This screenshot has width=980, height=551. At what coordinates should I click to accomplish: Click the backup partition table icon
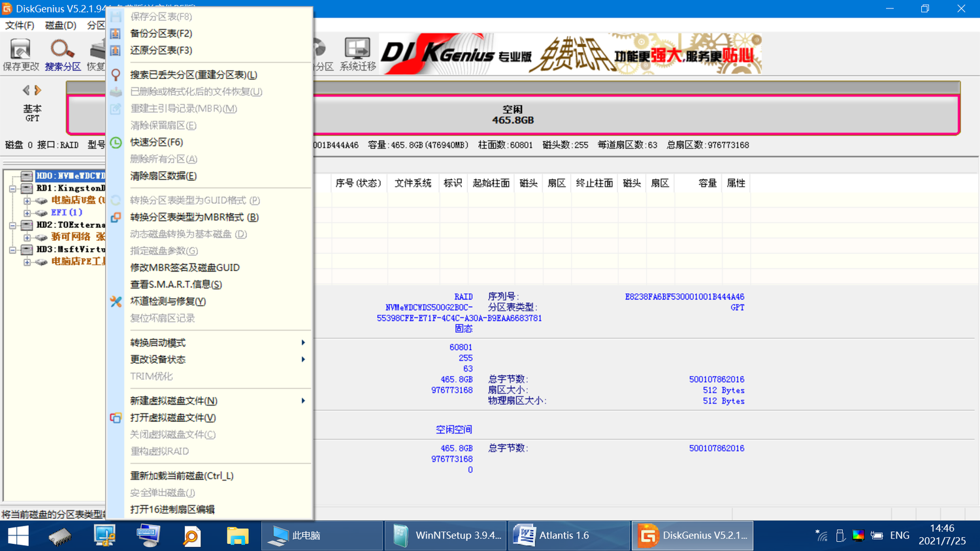pos(116,33)
